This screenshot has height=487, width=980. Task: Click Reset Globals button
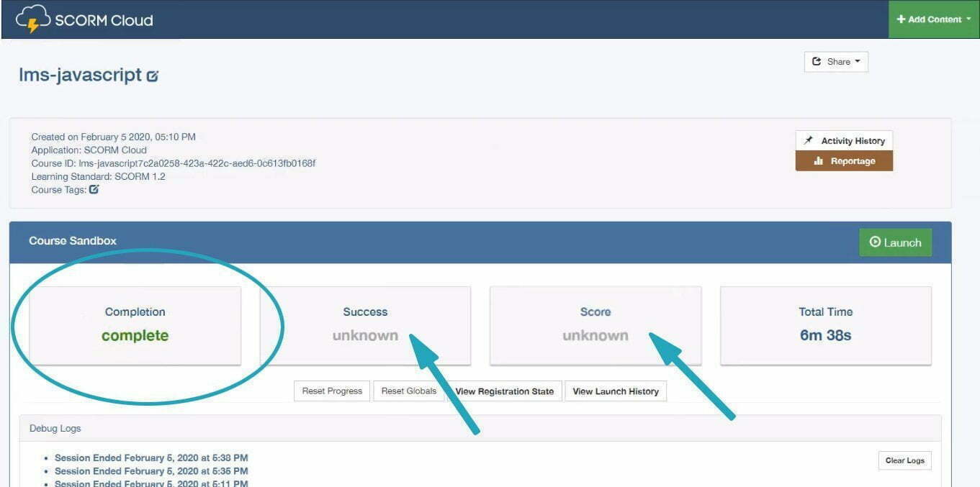tap(408, 391)
